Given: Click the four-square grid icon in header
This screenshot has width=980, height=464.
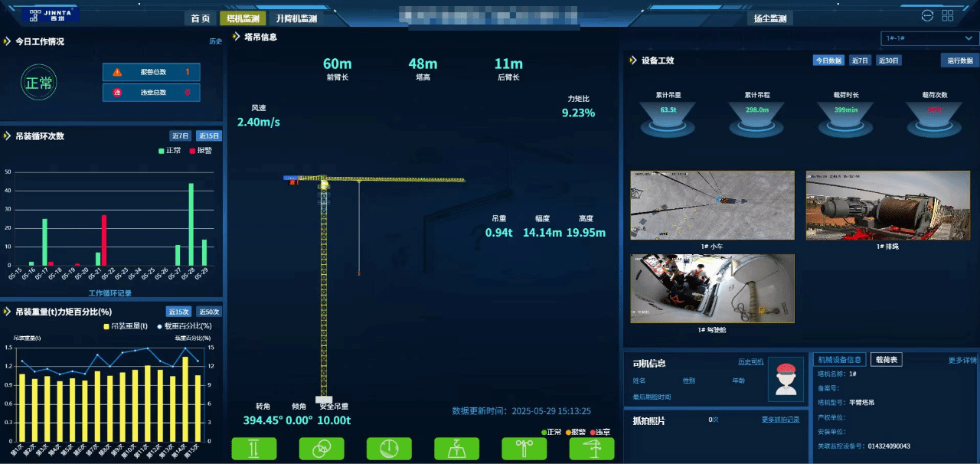Looking at the screenshot, I should pos(948,15).
